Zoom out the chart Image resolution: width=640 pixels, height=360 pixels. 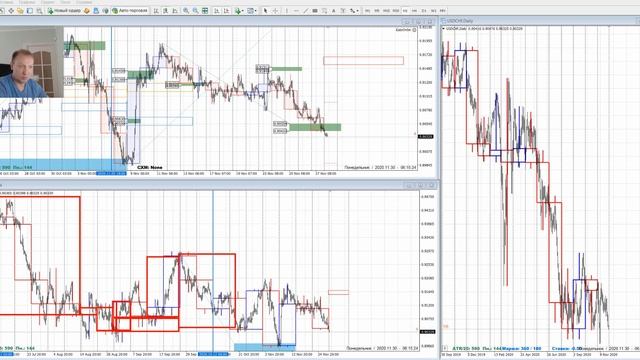196,11
